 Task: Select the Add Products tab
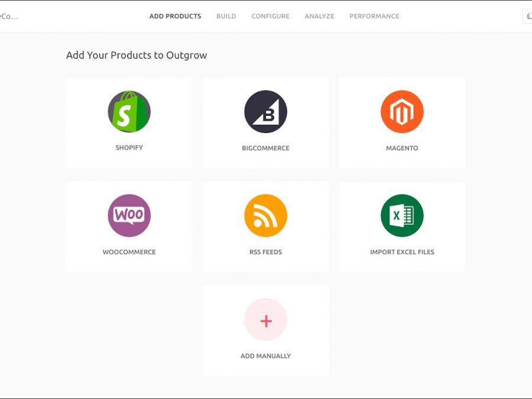tap(175, 17)
